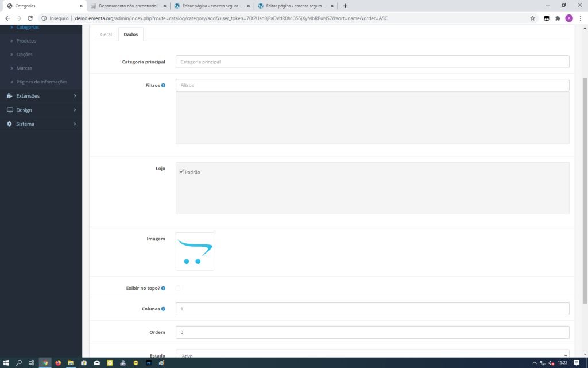Screen dimensions: 588x368
Task: Enable the Exibir no topo checkbox
Action: point(178,288)
